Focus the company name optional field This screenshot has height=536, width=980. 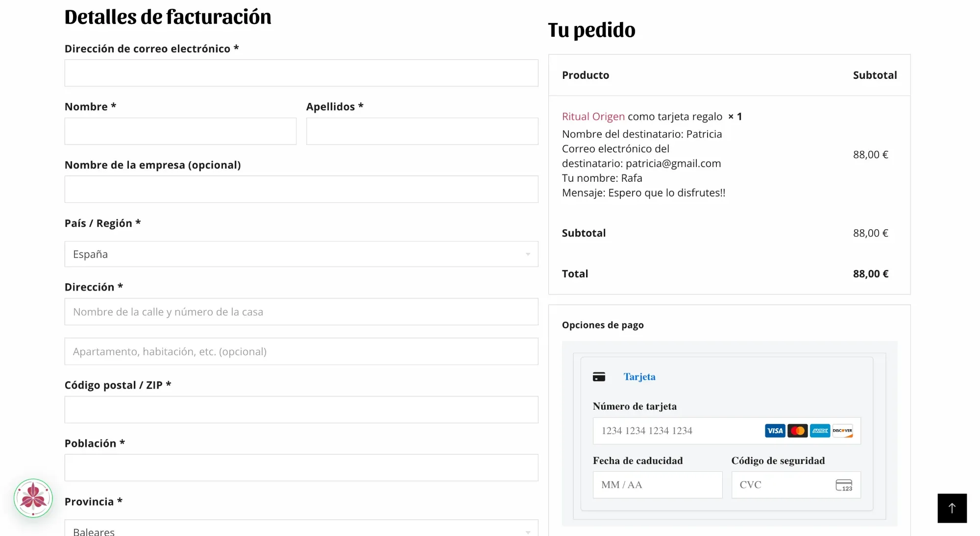pyautogui.click(x=301, y=189)
